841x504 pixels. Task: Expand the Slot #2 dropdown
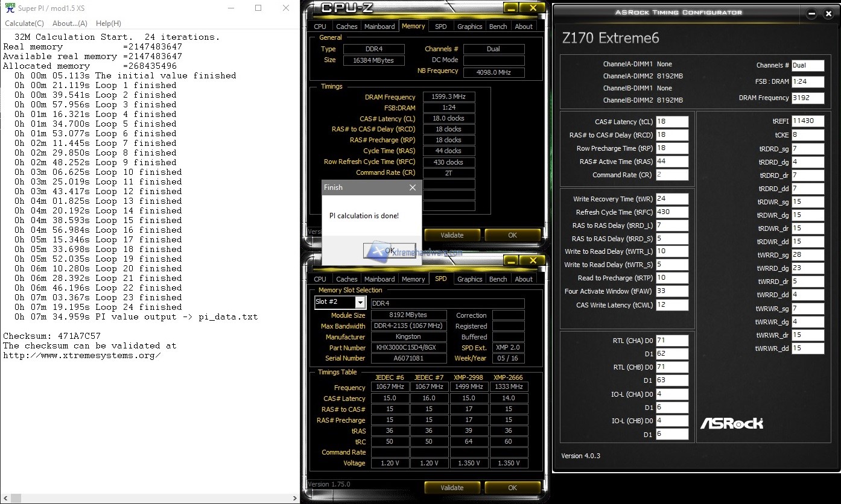pos(360,302)
